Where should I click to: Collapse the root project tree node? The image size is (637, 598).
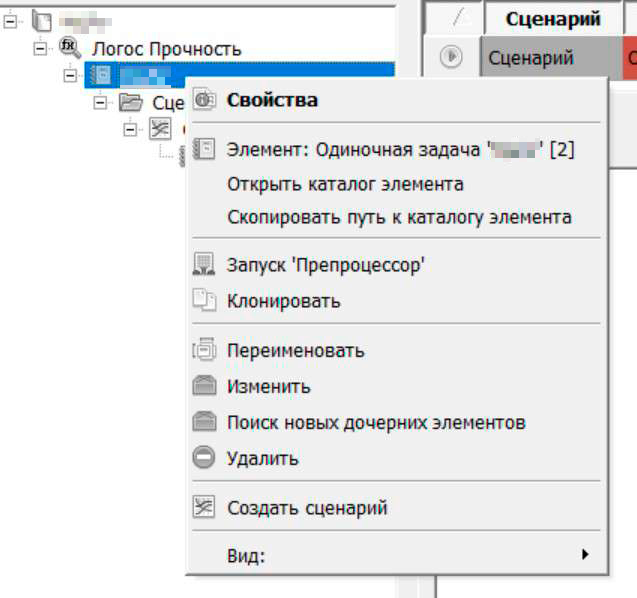11,20
